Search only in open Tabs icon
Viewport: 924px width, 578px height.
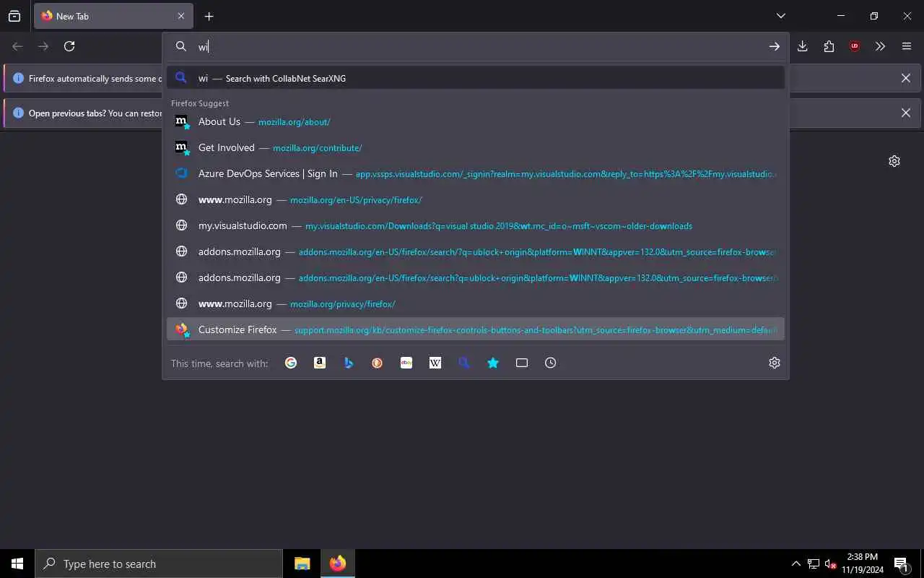(522, 363)
